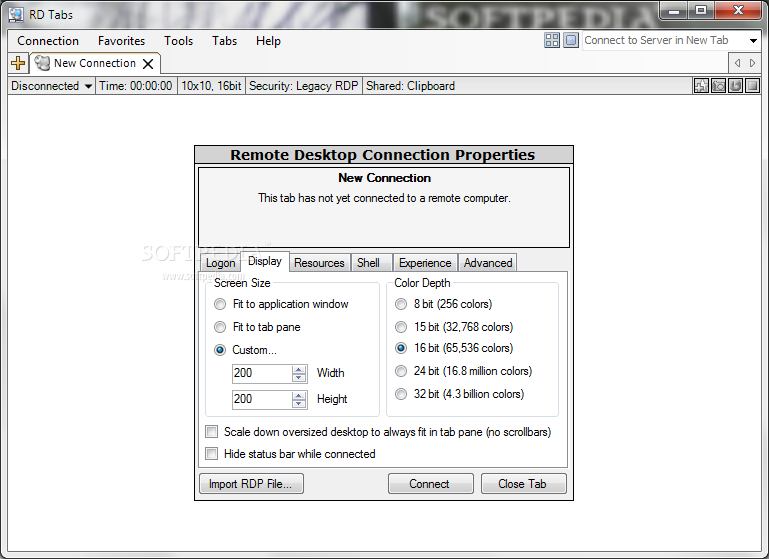This screenshot has height=559, width=769.
Task: Click the Import RDP File button
Action: [x=251, y=484]
